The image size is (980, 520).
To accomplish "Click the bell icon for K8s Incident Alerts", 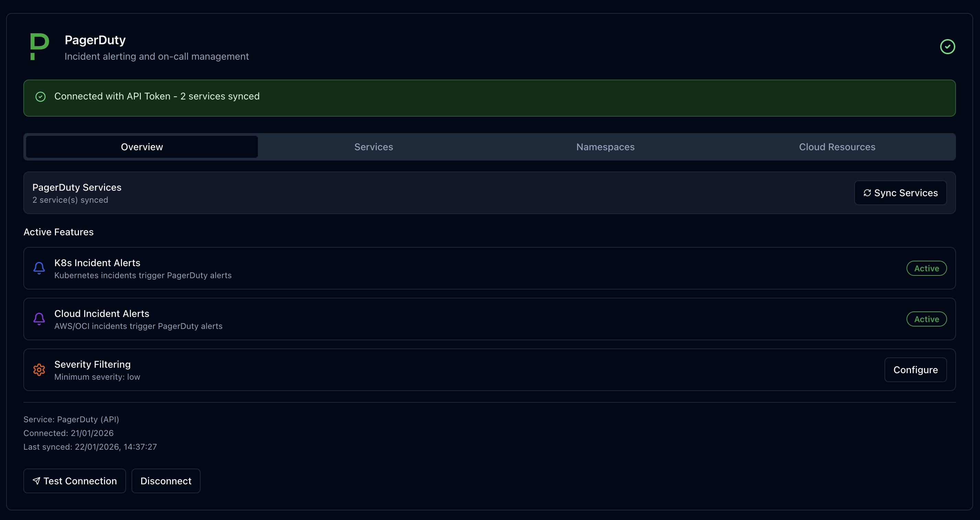I will [39, 268].
